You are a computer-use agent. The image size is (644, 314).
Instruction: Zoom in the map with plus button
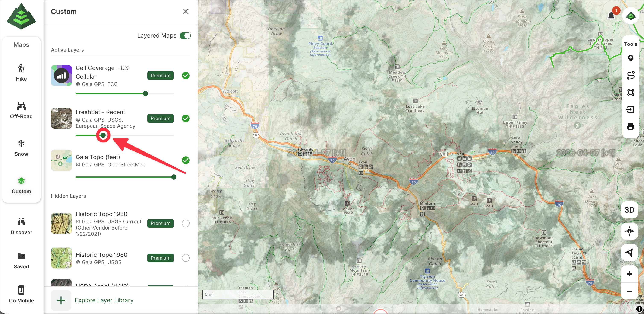(x=629, y=274)
